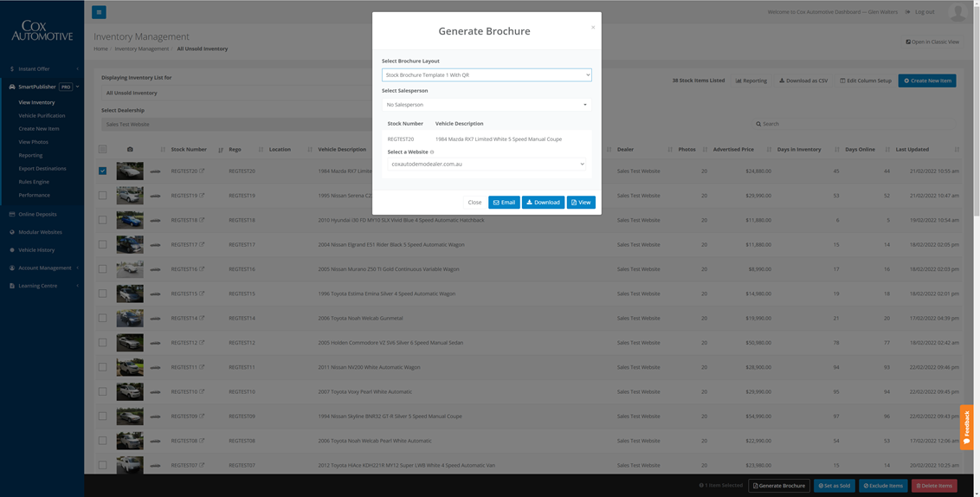Sort by Last Updated column
The height and width of the screenshot is (497, 980).
coord(912,150)
